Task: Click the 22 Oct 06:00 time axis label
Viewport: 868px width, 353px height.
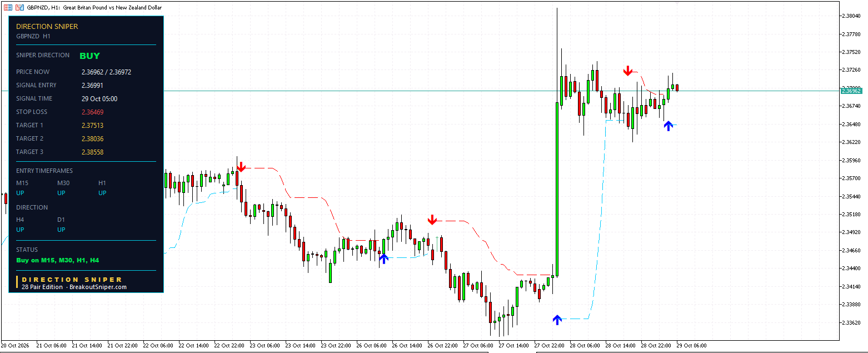Action: click(158, 345)
